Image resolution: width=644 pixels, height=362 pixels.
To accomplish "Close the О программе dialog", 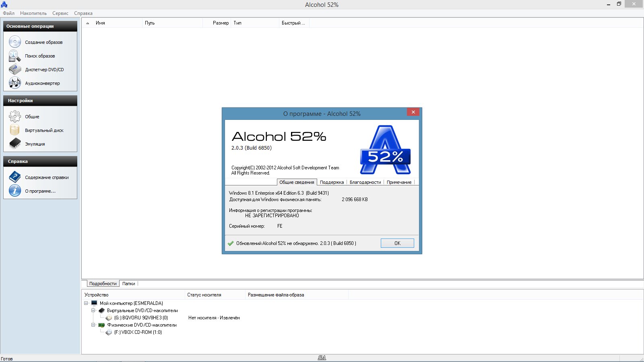I will coord(413,112).
